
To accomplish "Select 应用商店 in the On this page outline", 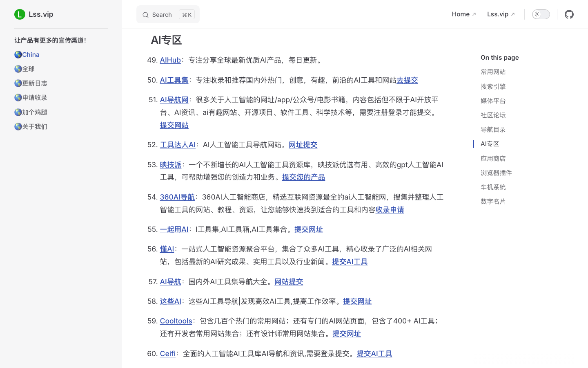I will pyautogui.click(x=493, y=158).
